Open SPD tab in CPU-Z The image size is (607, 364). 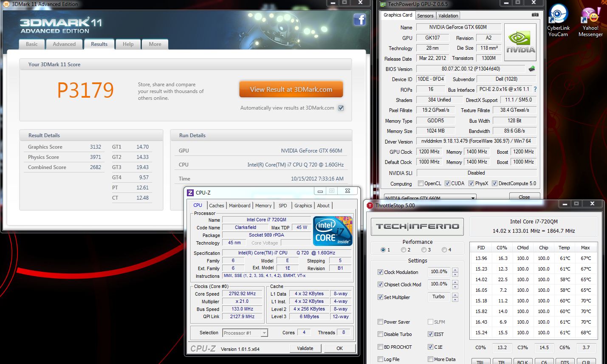tap(283, 206)
